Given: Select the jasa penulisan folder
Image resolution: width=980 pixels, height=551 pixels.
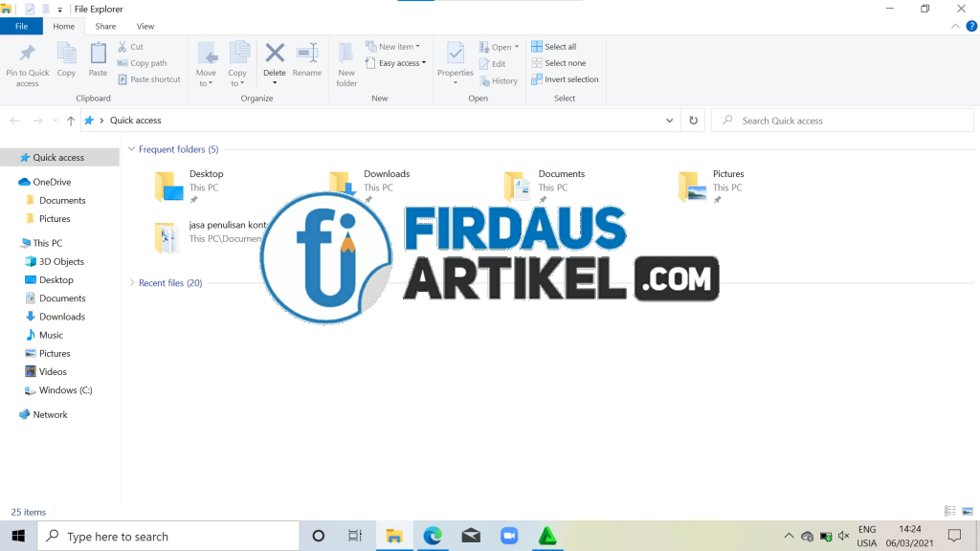Looking at the screenshot, I should tap(210, 237).
